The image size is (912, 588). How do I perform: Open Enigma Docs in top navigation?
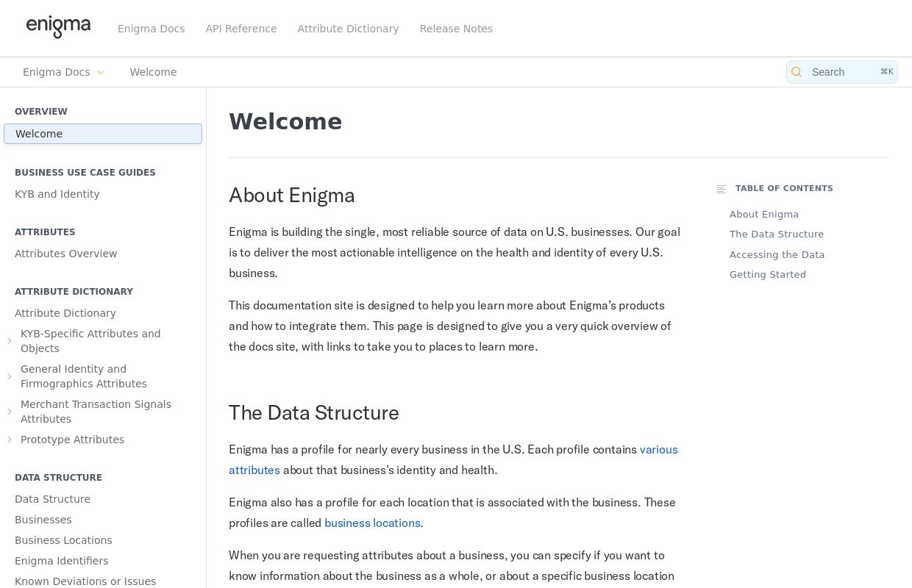pos(152,29)
